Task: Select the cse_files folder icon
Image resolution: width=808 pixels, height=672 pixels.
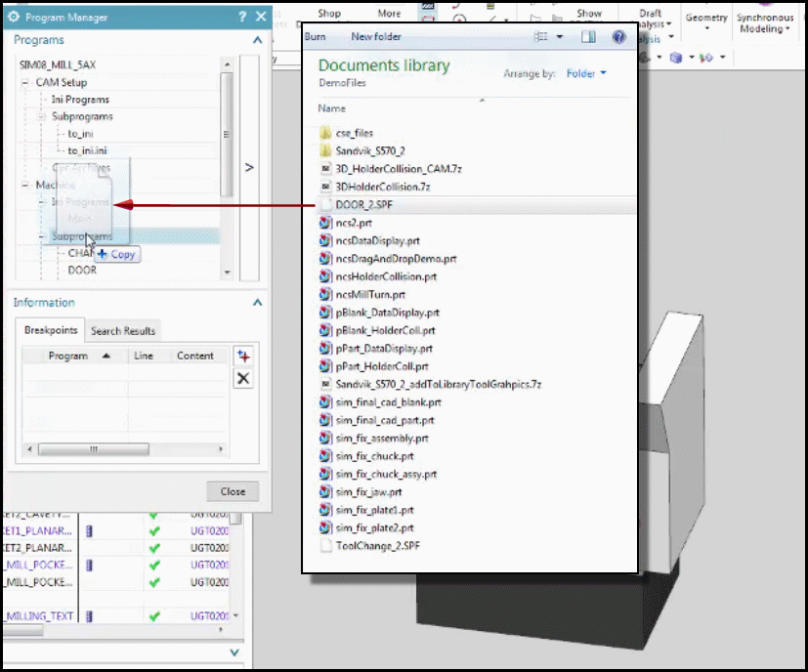Action: (326, 133)
